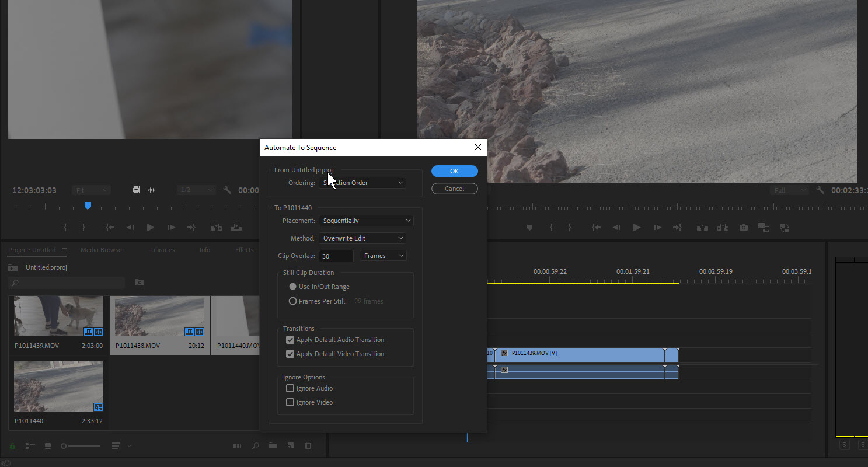The width and height of the screenshot is (868, 467).
Task: Open the Libraries panel tab
Action: pos(162,250)
